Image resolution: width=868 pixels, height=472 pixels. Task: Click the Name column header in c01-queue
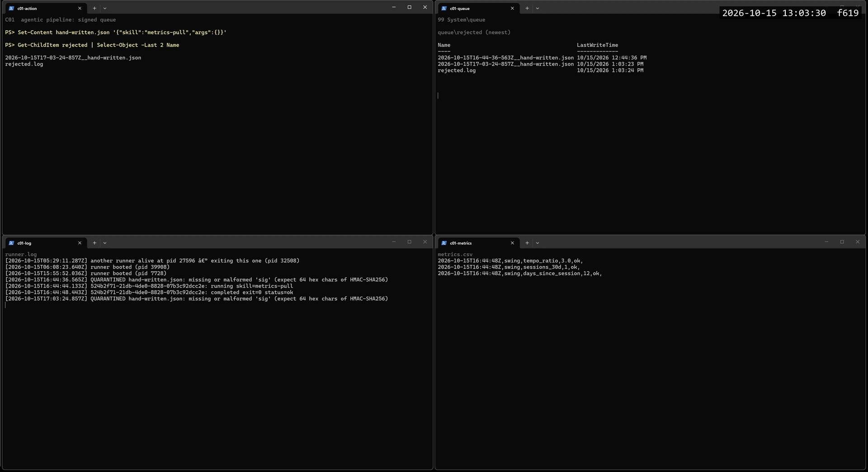click(444, 45)
